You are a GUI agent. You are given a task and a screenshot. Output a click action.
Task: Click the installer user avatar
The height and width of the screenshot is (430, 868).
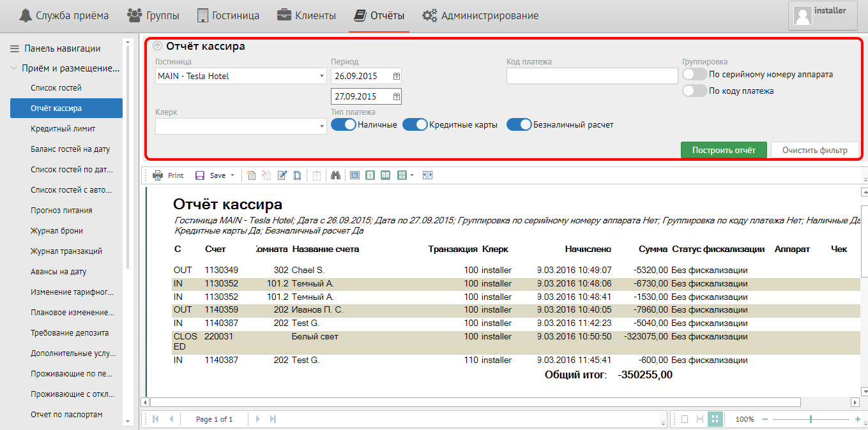(x=802, y=16)
